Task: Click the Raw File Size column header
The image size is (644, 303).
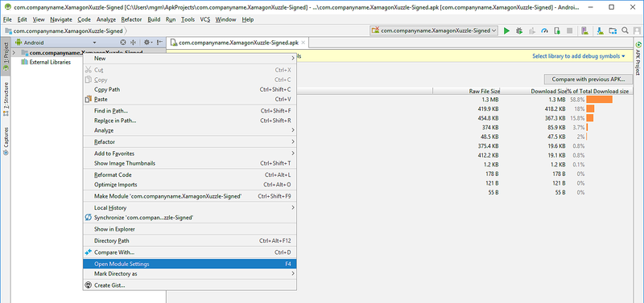Action: [466, 91]
